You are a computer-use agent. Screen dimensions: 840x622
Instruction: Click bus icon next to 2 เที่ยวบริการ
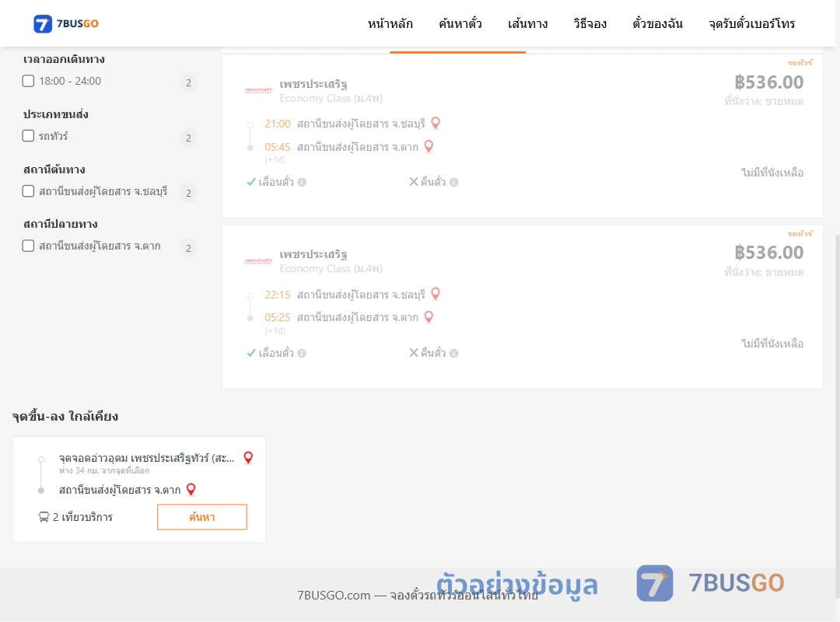tap(44, 517)
